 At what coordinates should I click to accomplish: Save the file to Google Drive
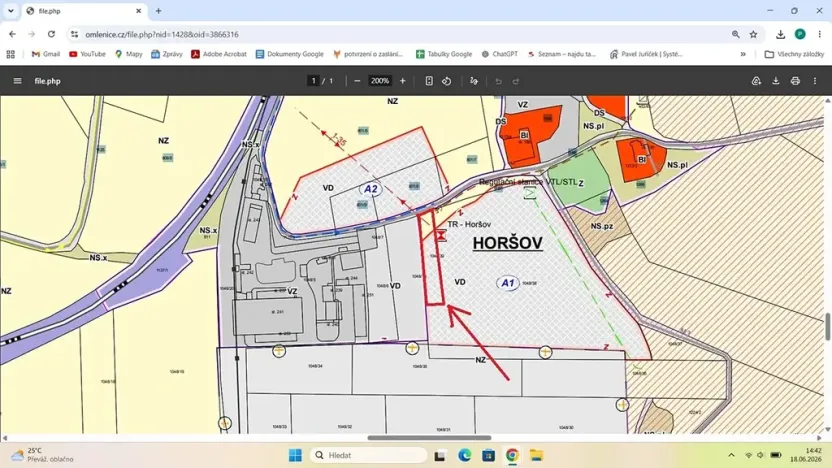756,81
